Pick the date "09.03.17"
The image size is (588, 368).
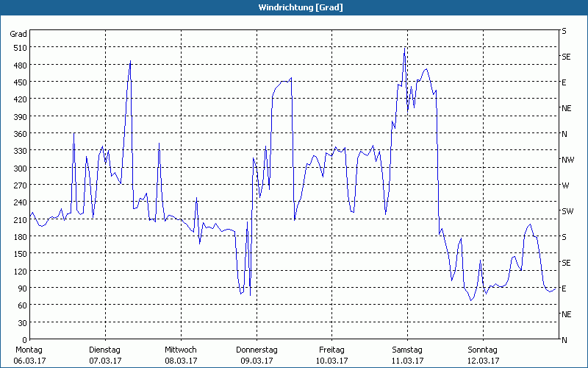click(257, 361)
